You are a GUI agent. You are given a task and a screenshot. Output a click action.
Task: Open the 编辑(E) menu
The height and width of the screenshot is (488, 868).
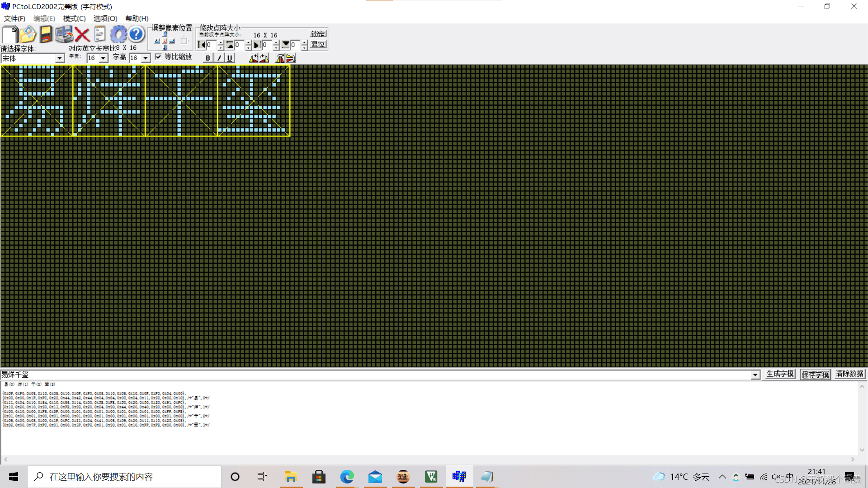pos(44,19)
